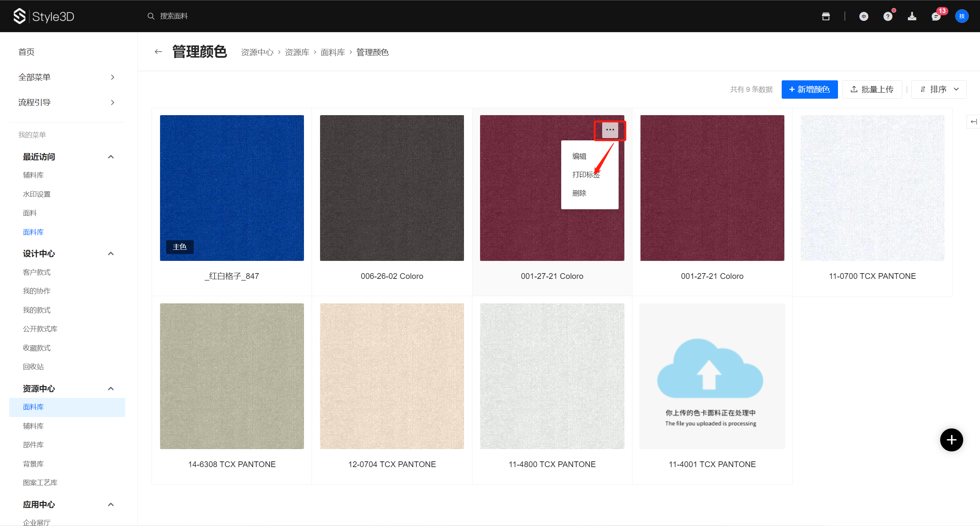Click the three-dot menu on maroon swatch
Image resolution: width=980 pixels, height=526 pixels.
coord(610,130)
